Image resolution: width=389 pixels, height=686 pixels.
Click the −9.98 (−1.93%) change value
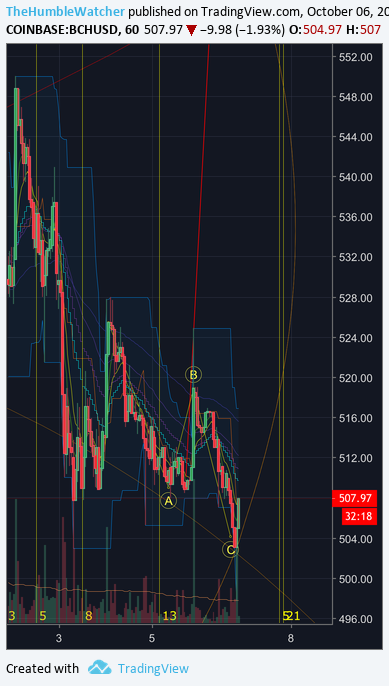tap(242, 30)
